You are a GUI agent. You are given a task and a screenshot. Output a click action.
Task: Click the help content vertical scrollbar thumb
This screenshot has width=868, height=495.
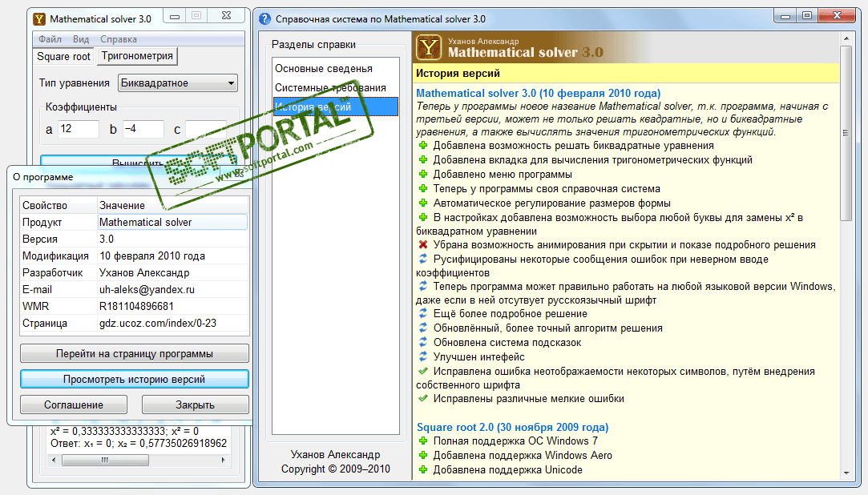[x=846, y=133]
